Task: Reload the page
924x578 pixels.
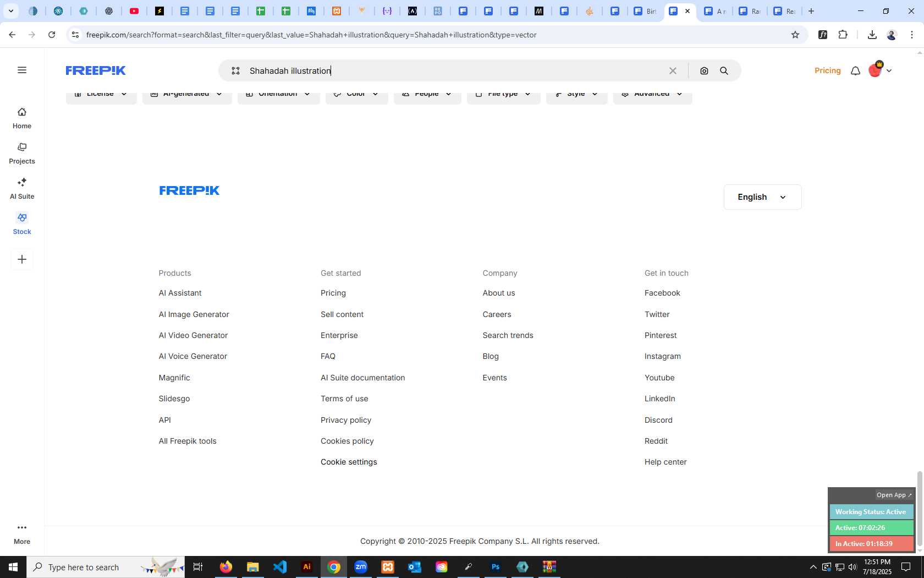Action: [52, 35]
